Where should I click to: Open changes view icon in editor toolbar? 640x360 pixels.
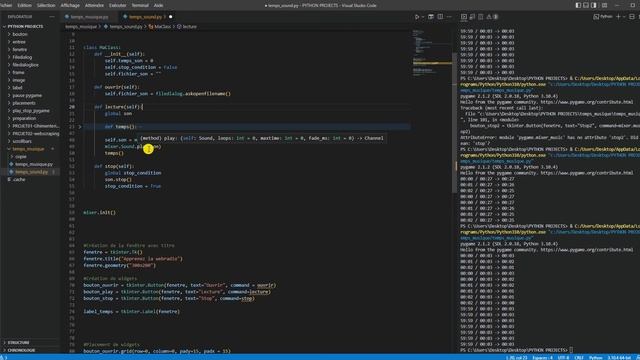tap(431, 17)
